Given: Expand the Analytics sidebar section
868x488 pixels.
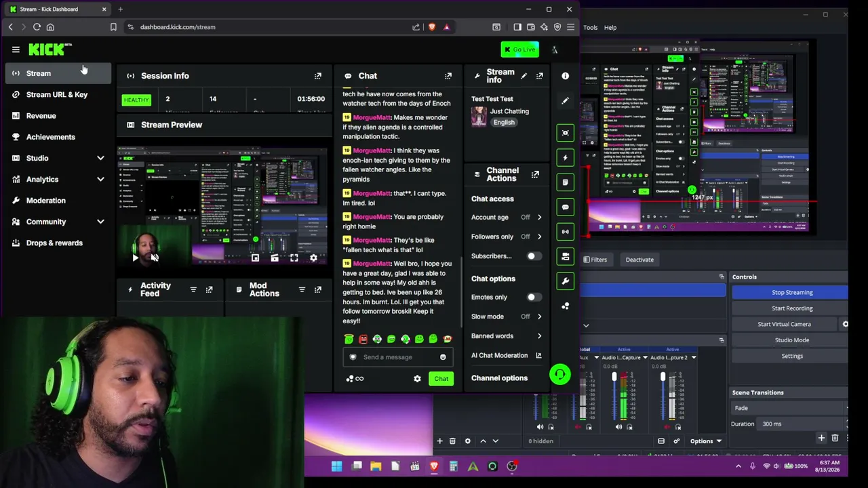Looking at the screenshot, I should (100, 180).
